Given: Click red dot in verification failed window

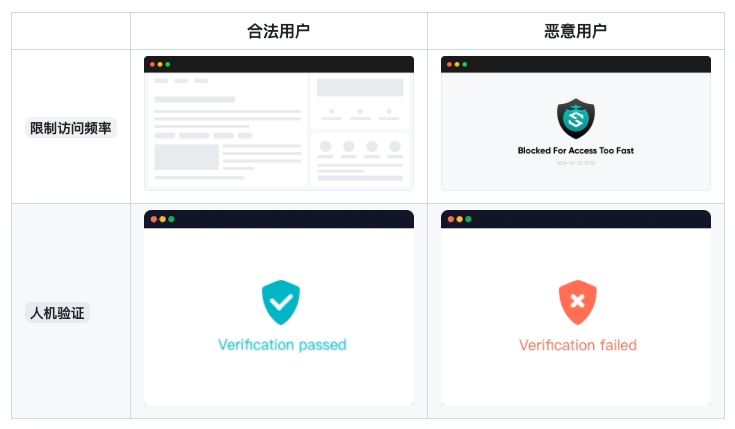Looking at the screenshot, I should pyautogui.click(x=451, y=219).
